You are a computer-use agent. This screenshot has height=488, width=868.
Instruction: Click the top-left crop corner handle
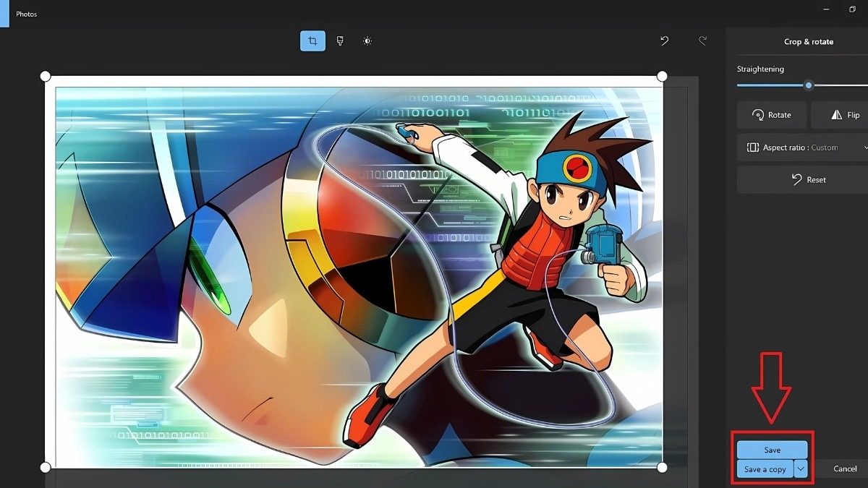pos(45,76)
